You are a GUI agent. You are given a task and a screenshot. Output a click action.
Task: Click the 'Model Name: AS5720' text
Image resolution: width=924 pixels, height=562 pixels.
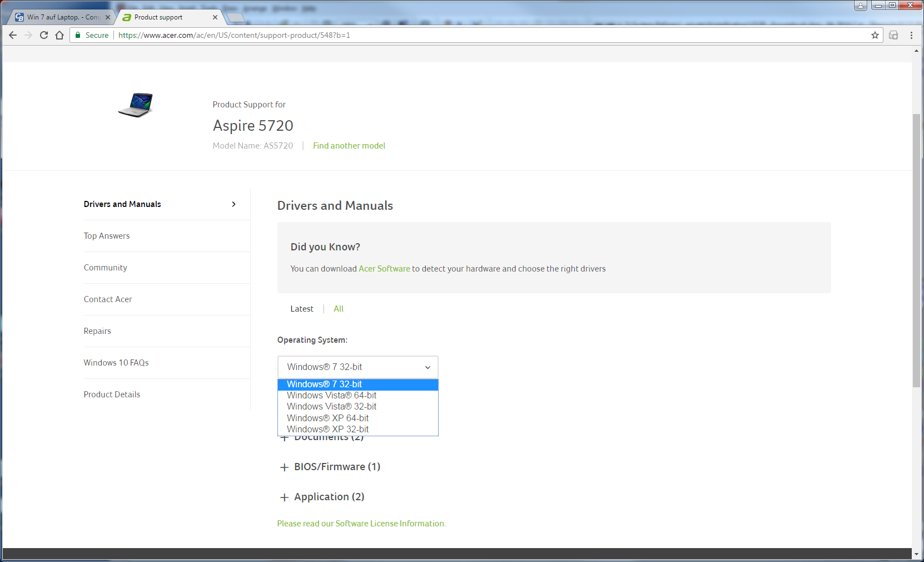(x=253, y=146)
